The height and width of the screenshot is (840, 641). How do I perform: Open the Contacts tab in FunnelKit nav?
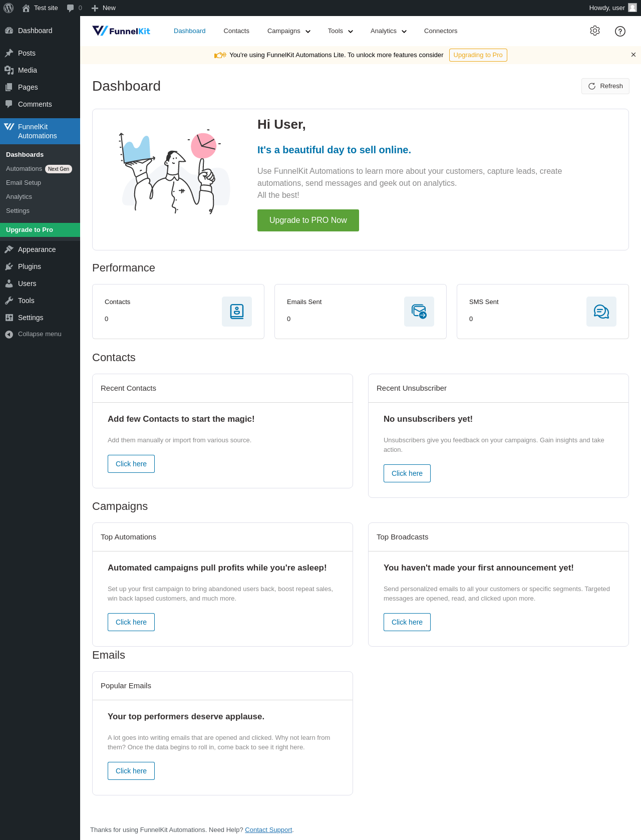pyautogui.click(x=236, y=31)
